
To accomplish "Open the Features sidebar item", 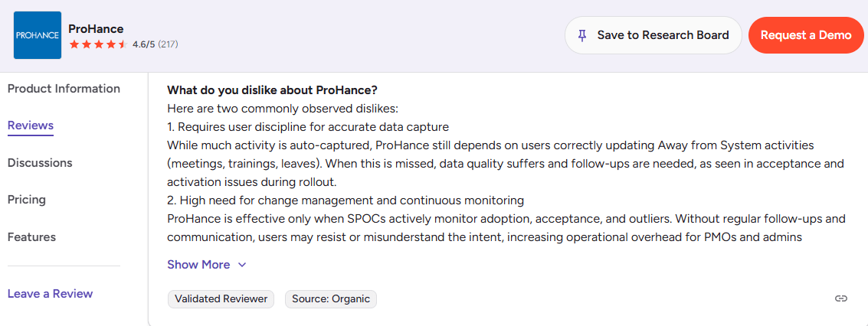I will click(31, 237).
